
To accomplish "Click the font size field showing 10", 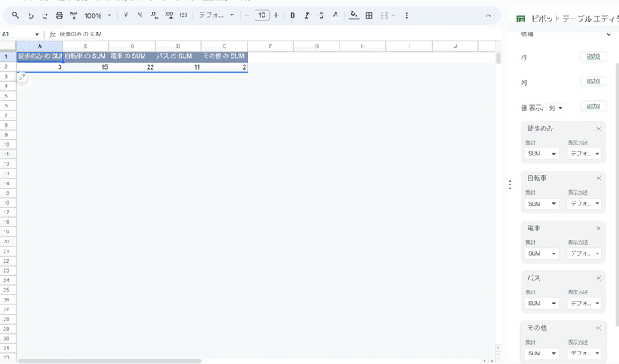I will pyautogui.click(x=262, y=15).
